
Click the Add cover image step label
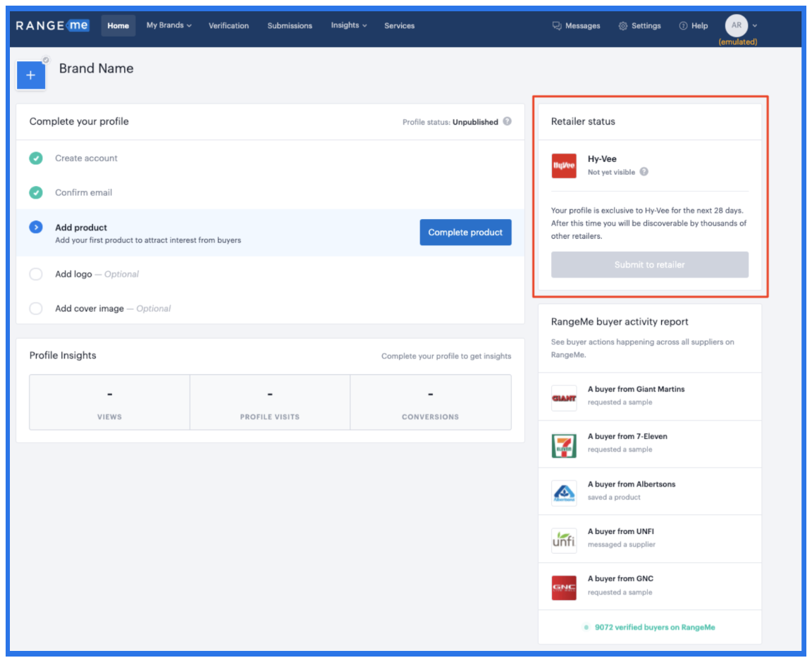point(90,309)
